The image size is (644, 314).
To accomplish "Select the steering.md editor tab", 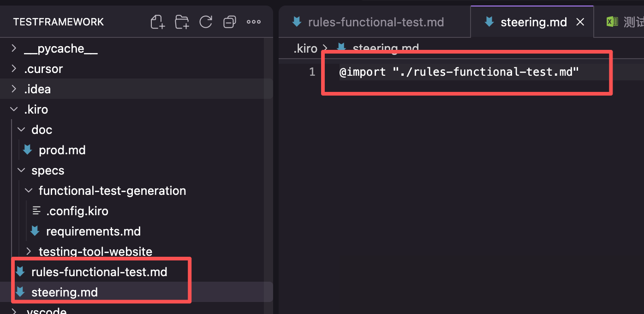I will tap(534, 22).
